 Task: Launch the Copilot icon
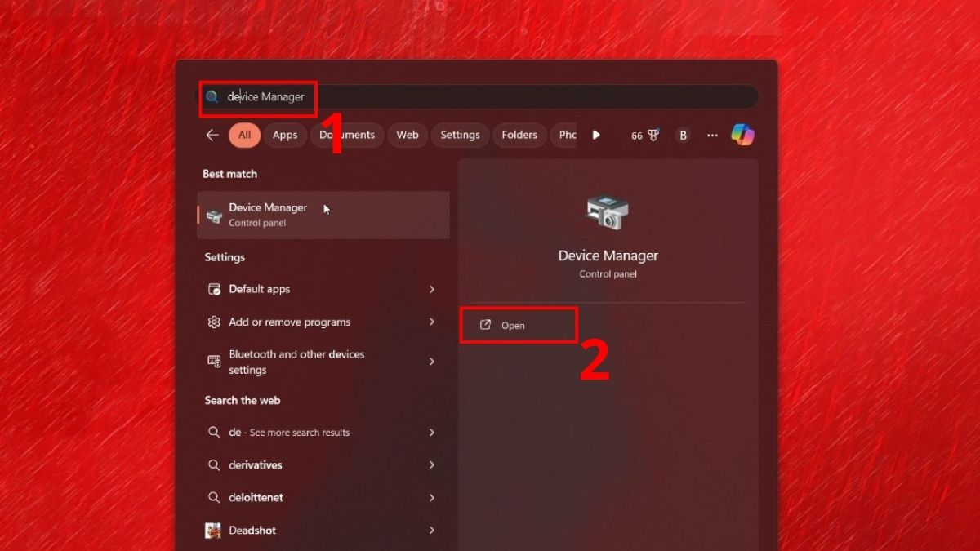coord(742,135)
